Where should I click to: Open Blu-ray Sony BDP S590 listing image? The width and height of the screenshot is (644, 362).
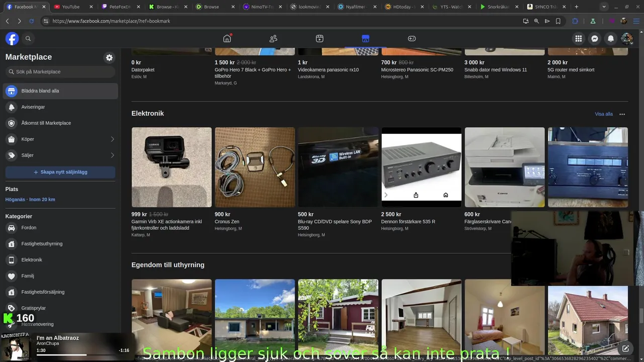338,167
